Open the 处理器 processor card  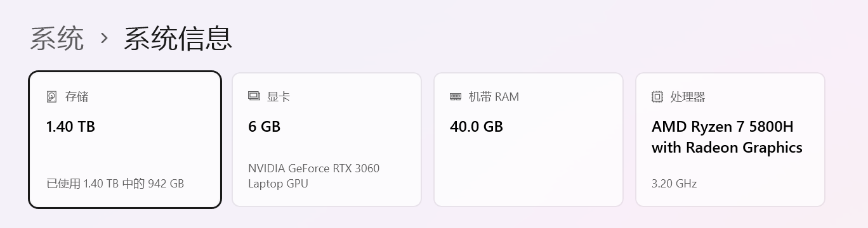730,139
